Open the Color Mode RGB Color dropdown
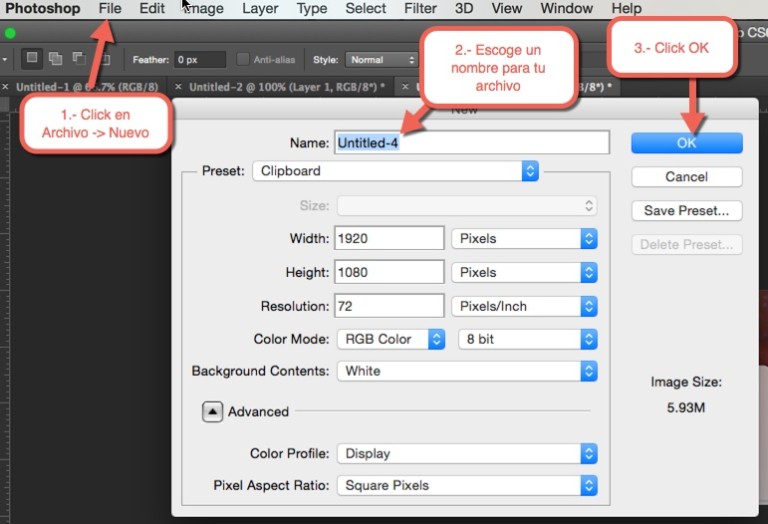Screen dimensions: 768x524 pos(390,339)
